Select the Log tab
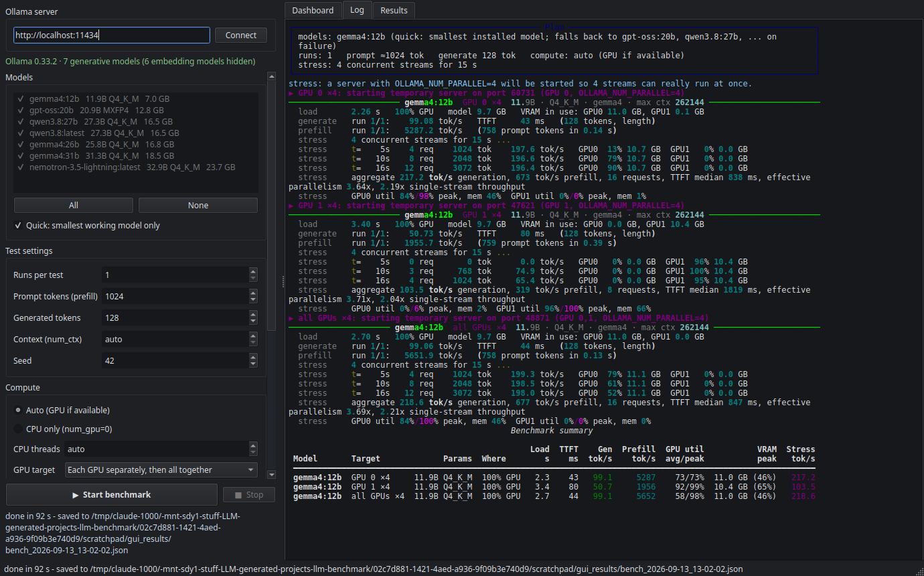This screenshot has height=576, width=924. coord(357,10)
